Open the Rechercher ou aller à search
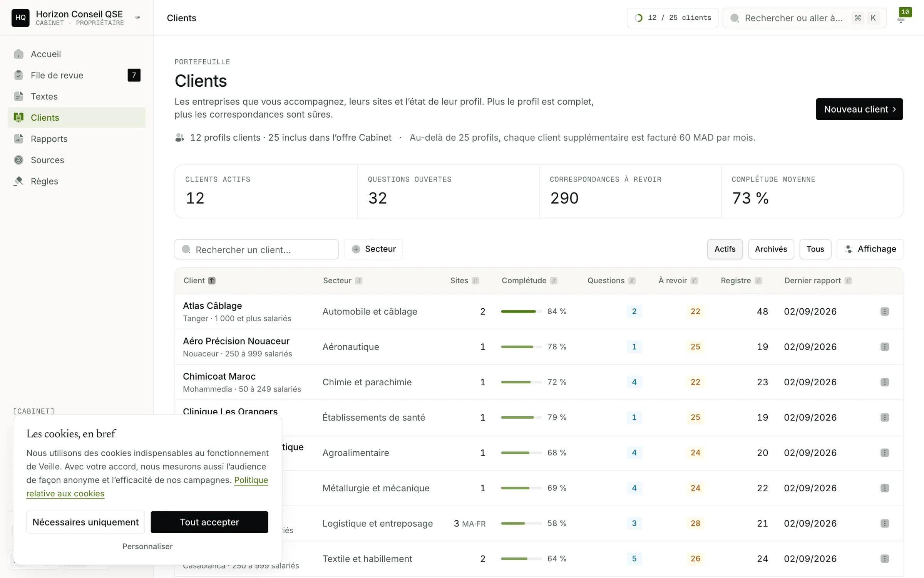The height and width of the screenshot is (578, 924). [x=805, y=18]
